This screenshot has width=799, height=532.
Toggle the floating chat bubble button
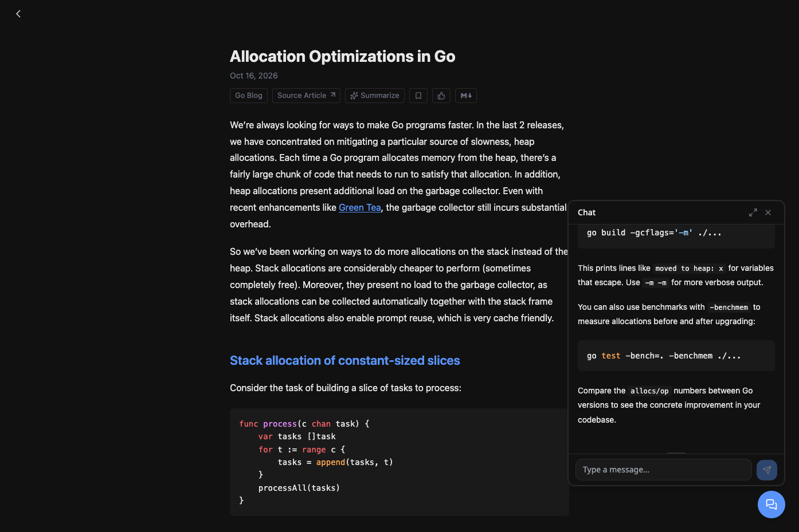coord(771,505)
